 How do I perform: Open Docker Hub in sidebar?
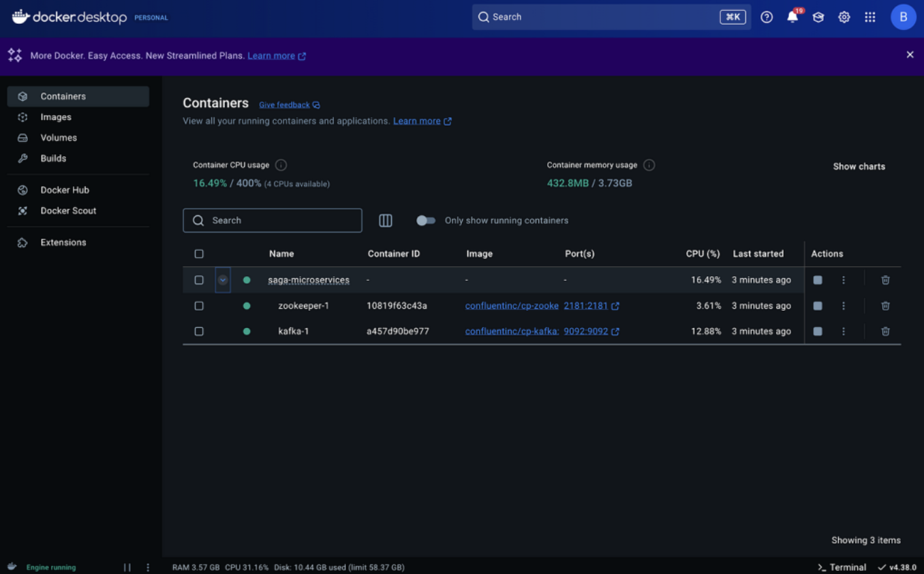(x=78, y=190)
